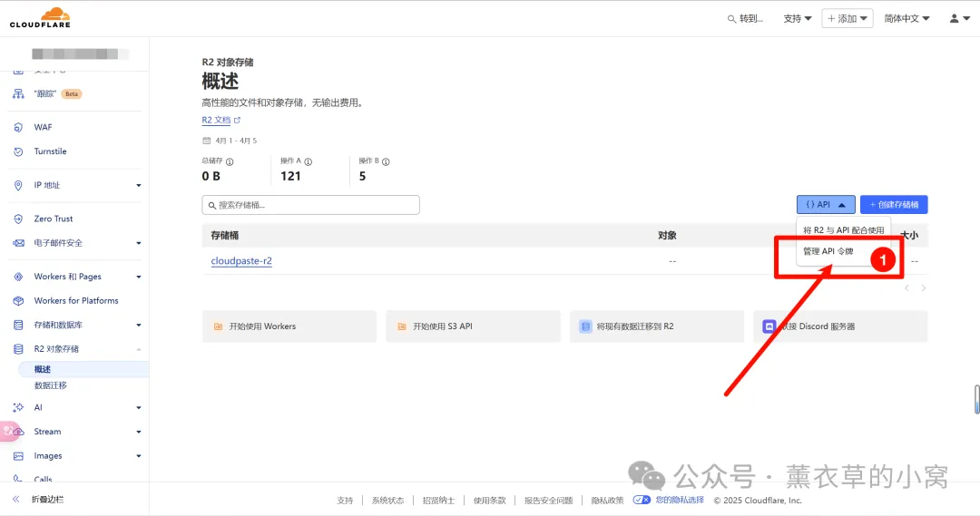Expand the IP 地址 sidebar section arrow
Screen dimensions: 980x516
139,186
